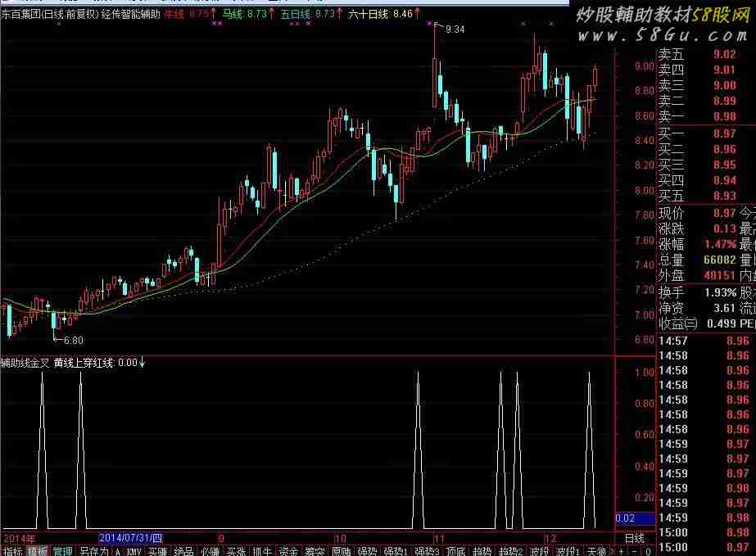Open the 管理 tab

pos(62,551)
